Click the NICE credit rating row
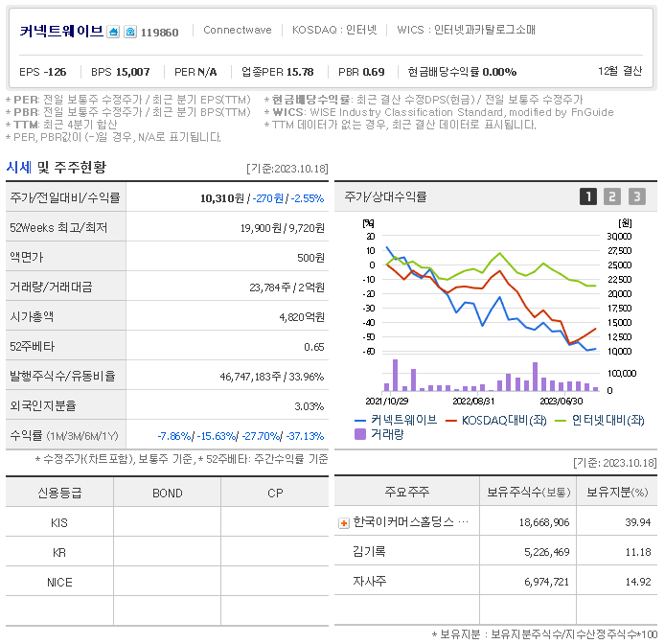Screen dimensions: 665x644 click(167, 582)
